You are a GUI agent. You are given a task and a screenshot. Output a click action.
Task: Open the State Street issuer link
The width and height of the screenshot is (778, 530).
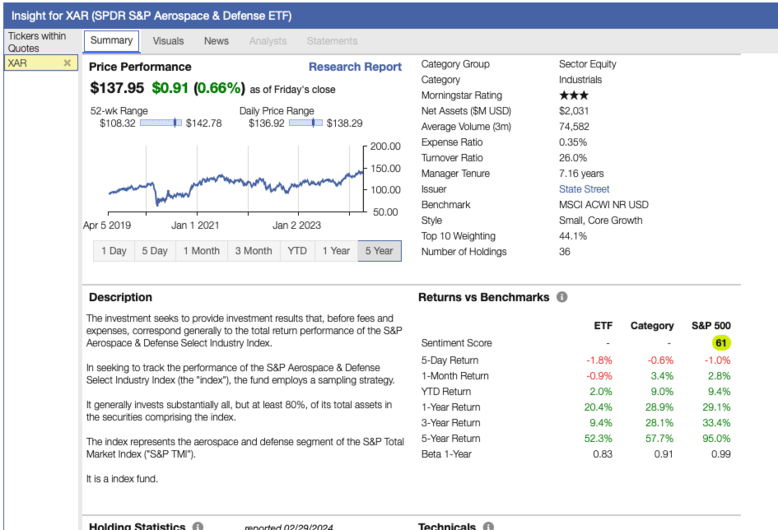click(584, 189)
